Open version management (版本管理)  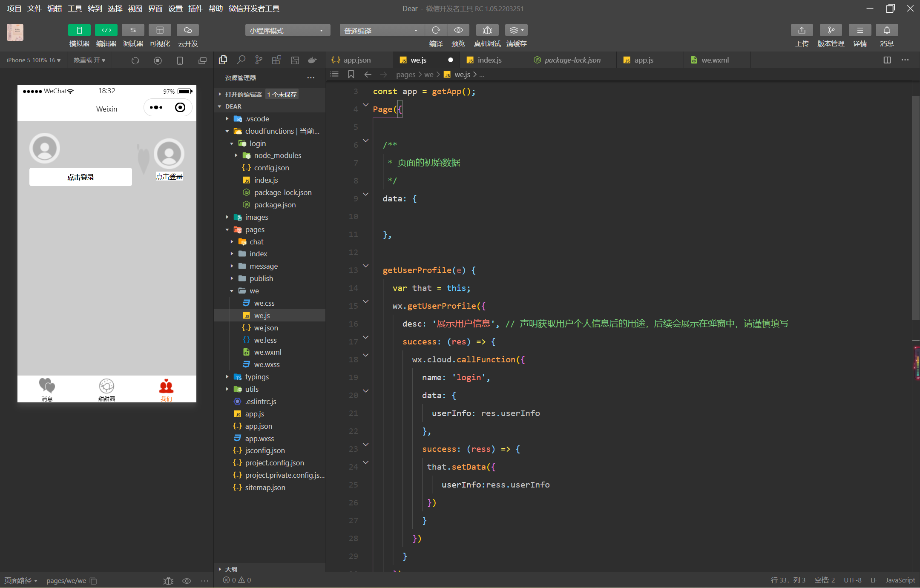coord(831,30)
